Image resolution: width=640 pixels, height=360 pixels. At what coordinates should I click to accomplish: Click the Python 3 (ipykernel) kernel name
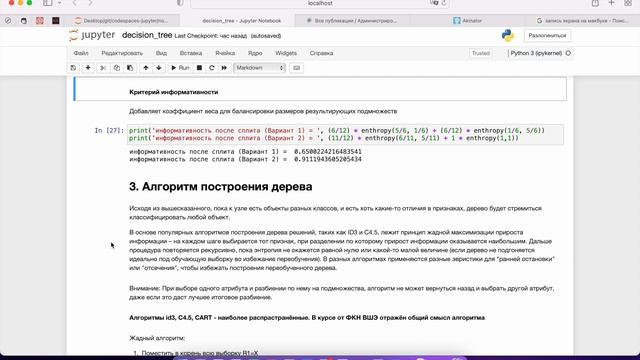(536, 53)
